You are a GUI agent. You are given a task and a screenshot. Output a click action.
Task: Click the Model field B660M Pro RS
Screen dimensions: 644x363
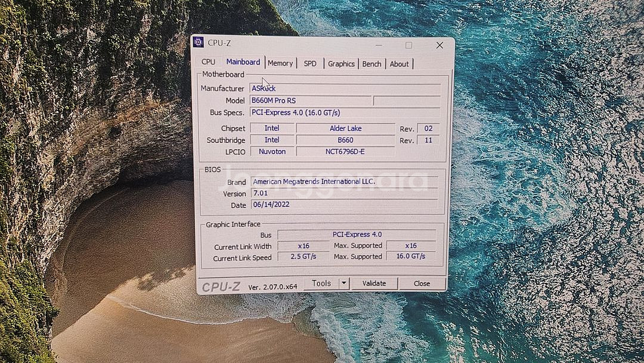pos(311,100)
